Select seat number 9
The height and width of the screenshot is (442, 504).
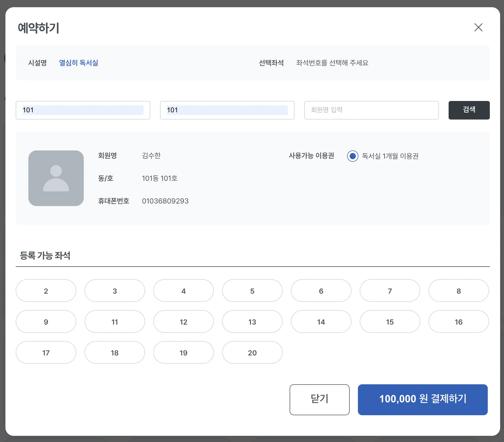tap(46, 321)
